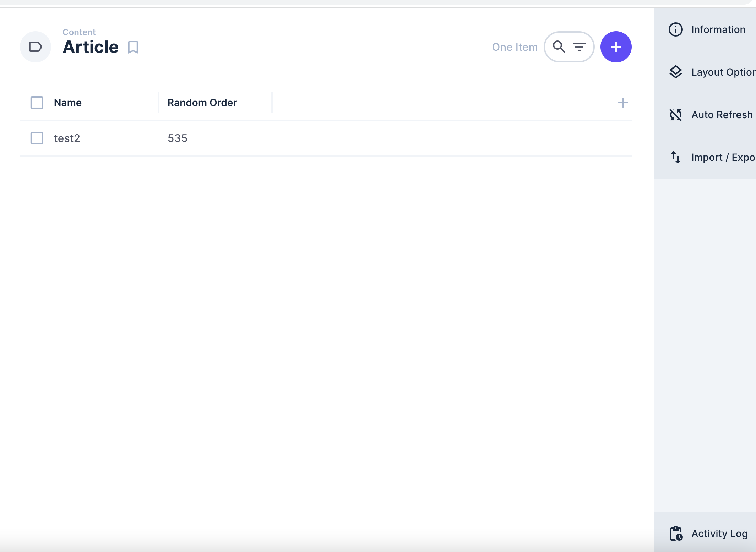Open the test2 article entry
The height and width of the screenshot is (552, 756).
tap(67, 138)
